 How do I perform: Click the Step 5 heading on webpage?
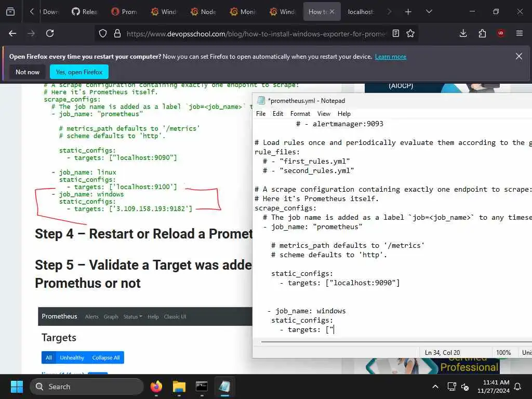click(143, 274)
